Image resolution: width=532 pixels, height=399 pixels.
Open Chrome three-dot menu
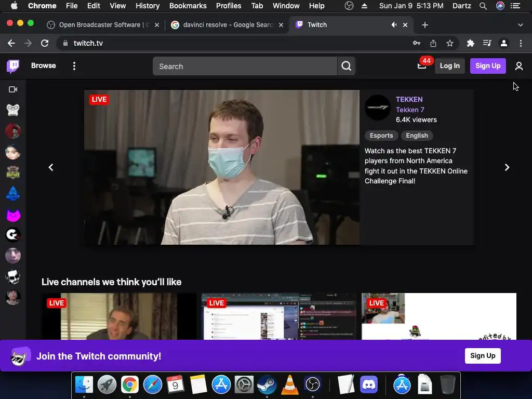point(521,43)
